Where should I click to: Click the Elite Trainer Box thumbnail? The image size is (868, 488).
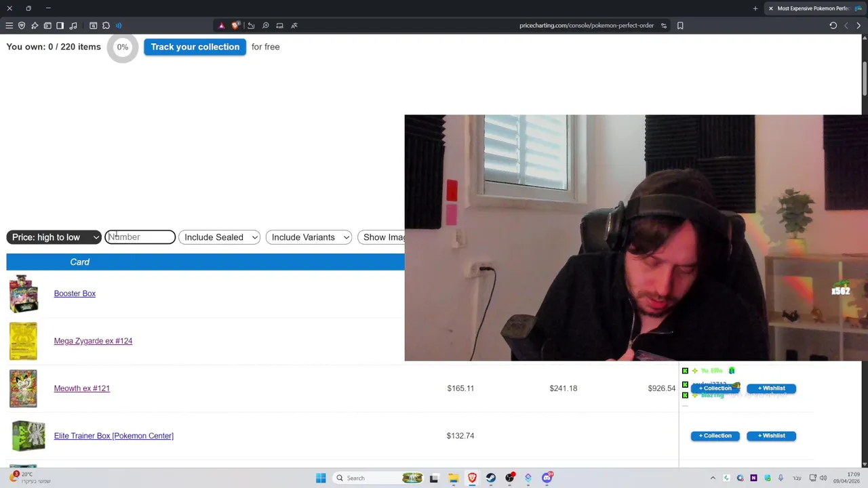pos(28,436)
